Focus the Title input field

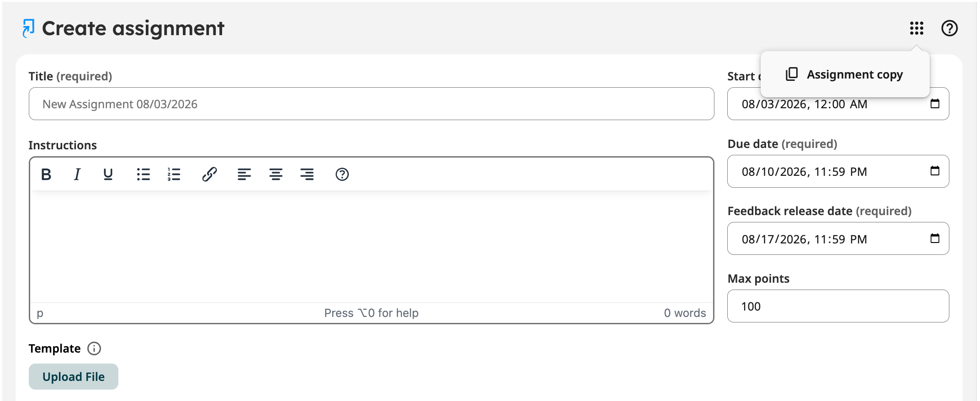coord(371,104)
